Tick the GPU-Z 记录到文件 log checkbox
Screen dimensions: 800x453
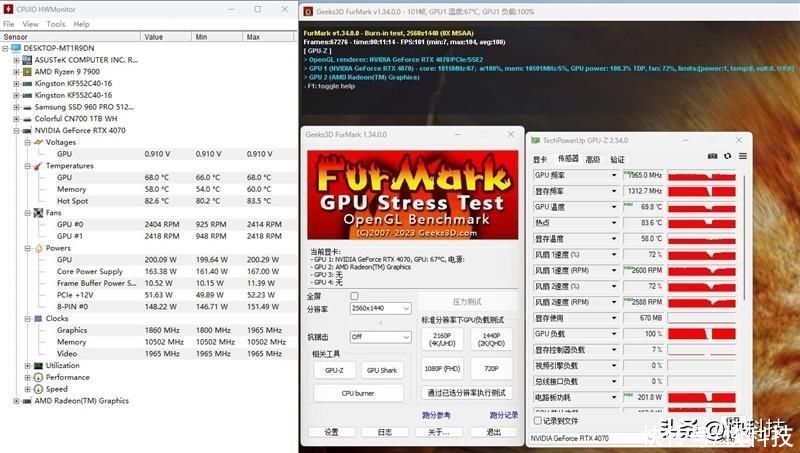click(537, 421)
